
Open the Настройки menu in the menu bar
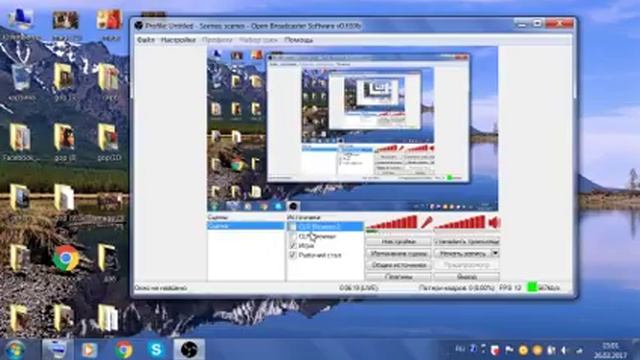pos(178,40)
